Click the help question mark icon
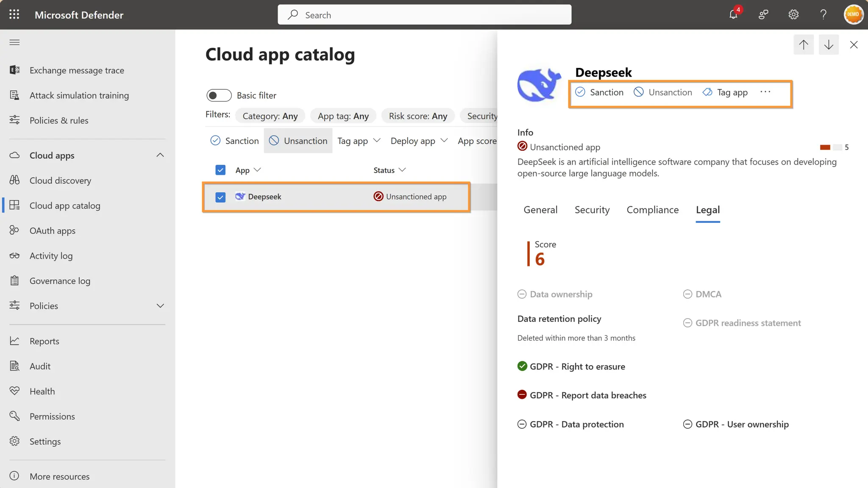This screenshot has height=488, width=868. pyautogui.click(x=823, y=15)
